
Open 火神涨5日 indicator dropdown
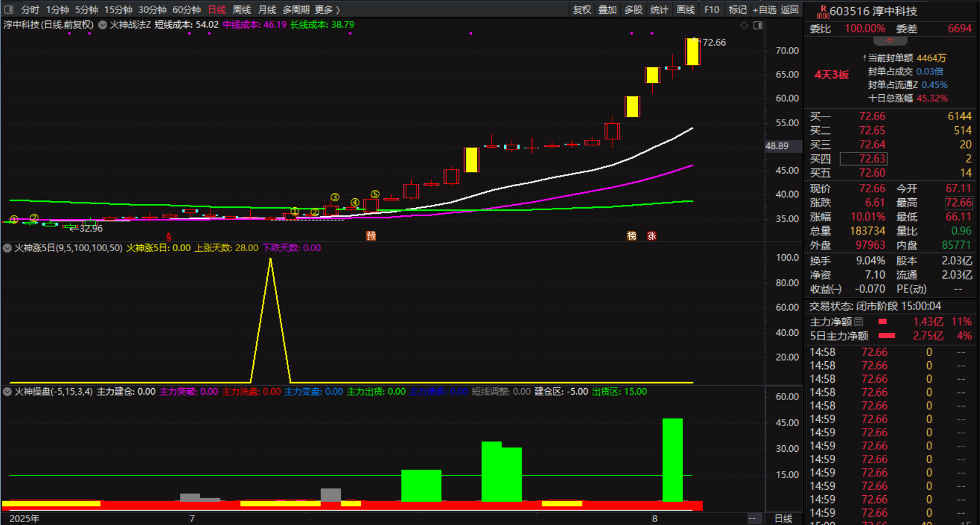coord(7,248)
